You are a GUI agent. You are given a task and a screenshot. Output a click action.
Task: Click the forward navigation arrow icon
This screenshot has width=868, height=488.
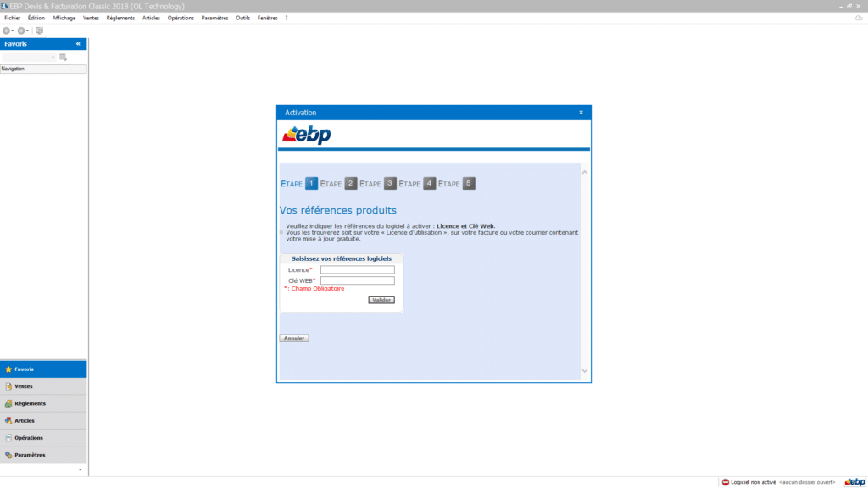point(20,30)
